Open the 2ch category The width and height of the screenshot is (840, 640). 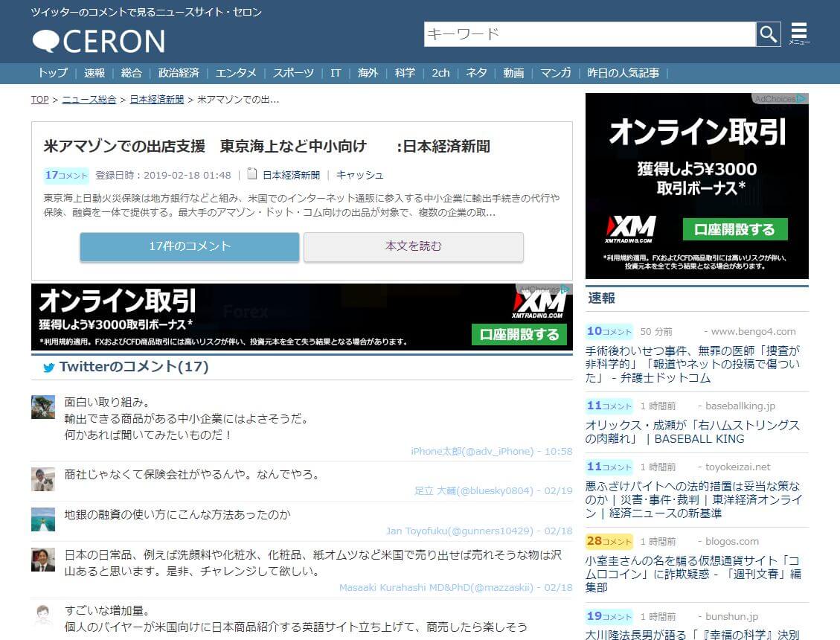[441, 73]
